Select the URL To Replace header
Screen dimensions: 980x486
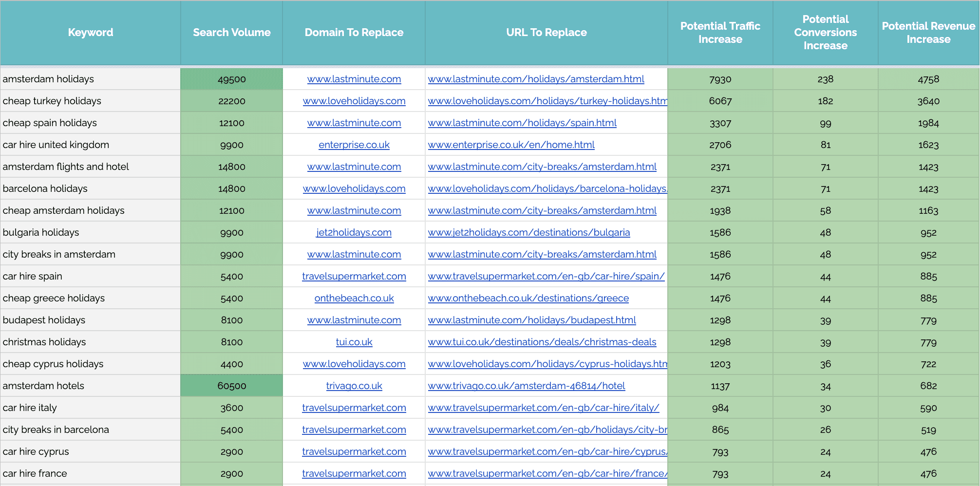(x=546, y=33)
